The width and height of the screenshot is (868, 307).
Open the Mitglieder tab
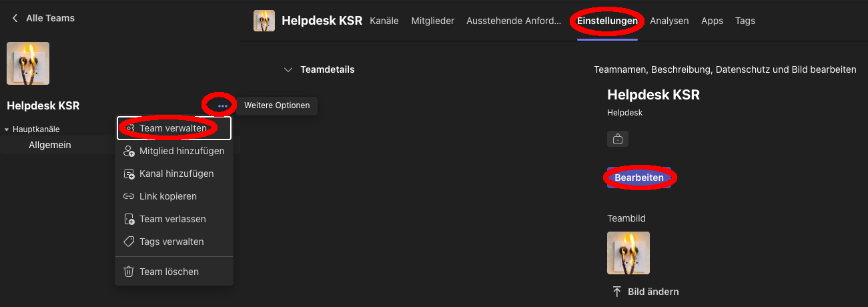[x=433, y=21]
